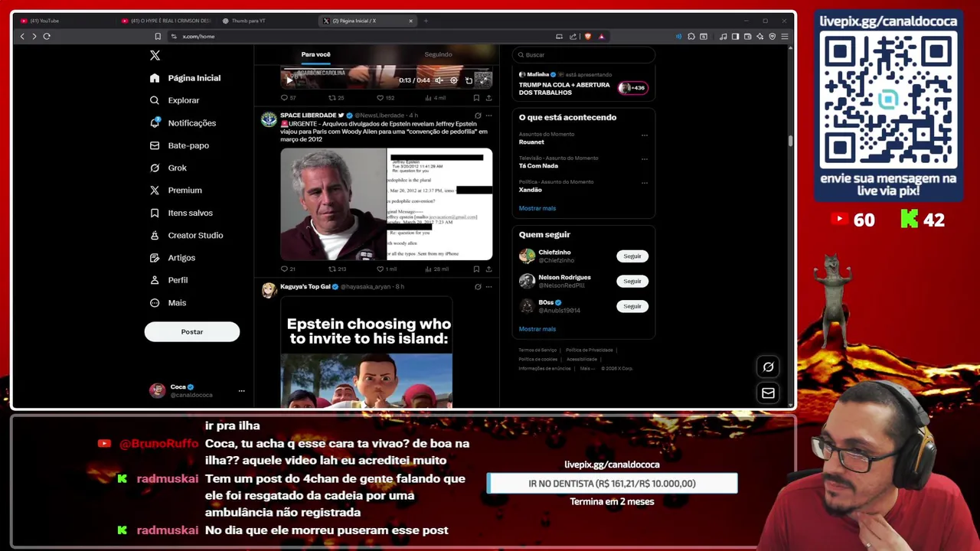Open Explorar from the sidebar
Image resolution: width=980 pixels, height=551 pixels.
point(175,100)
